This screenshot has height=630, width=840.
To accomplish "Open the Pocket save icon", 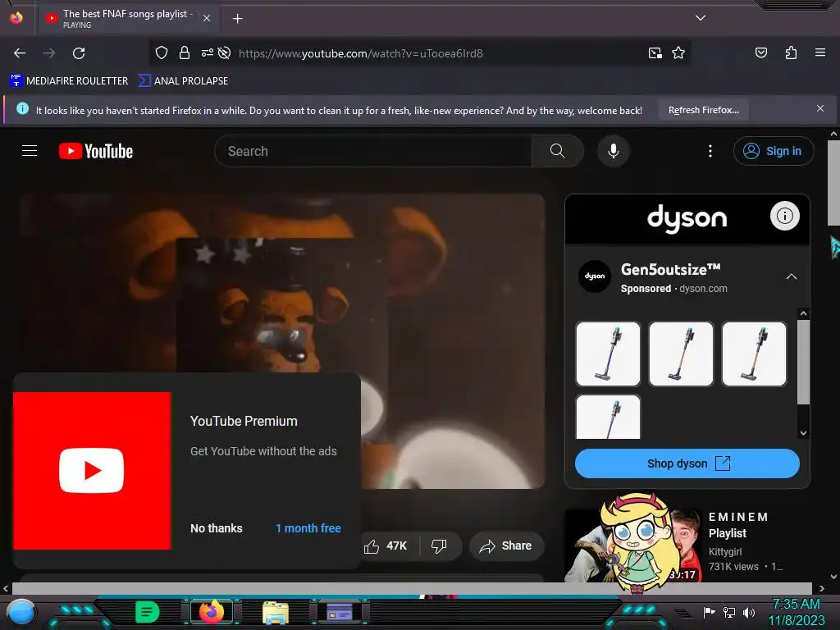I will (x=760, y=52).
